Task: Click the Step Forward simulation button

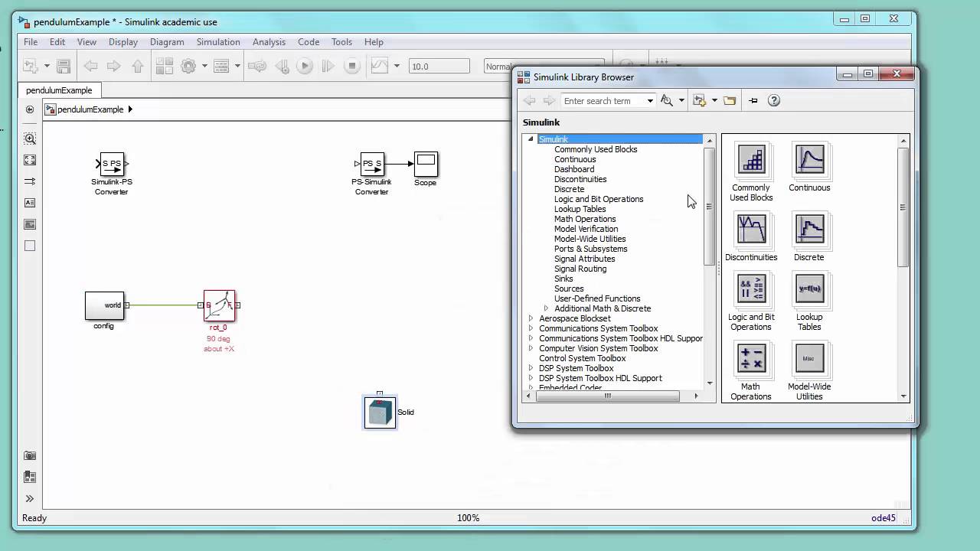Action: pyautogui.click(x=328, y=67)
